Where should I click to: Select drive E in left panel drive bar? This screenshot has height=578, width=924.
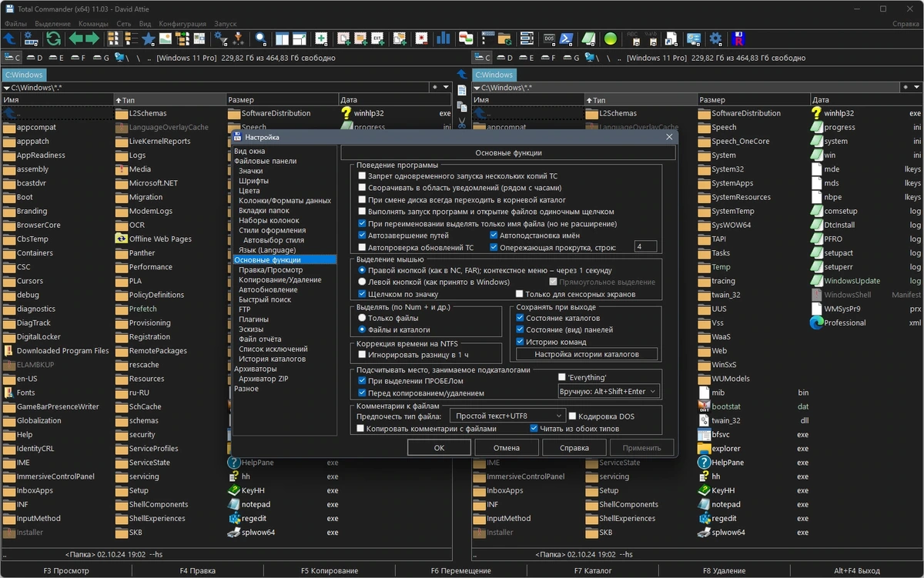click(56, 58)
